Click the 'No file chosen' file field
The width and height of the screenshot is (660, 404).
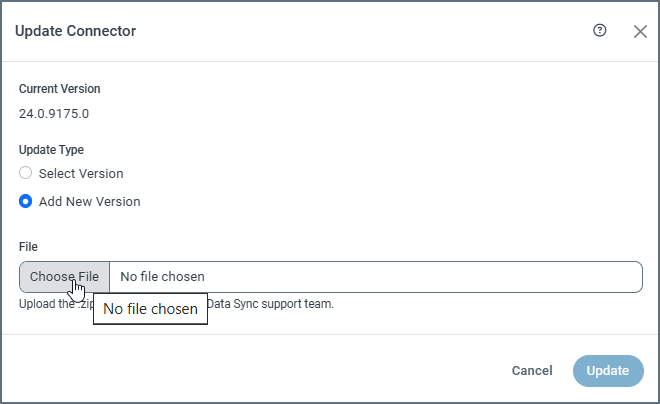coord(375,276)
